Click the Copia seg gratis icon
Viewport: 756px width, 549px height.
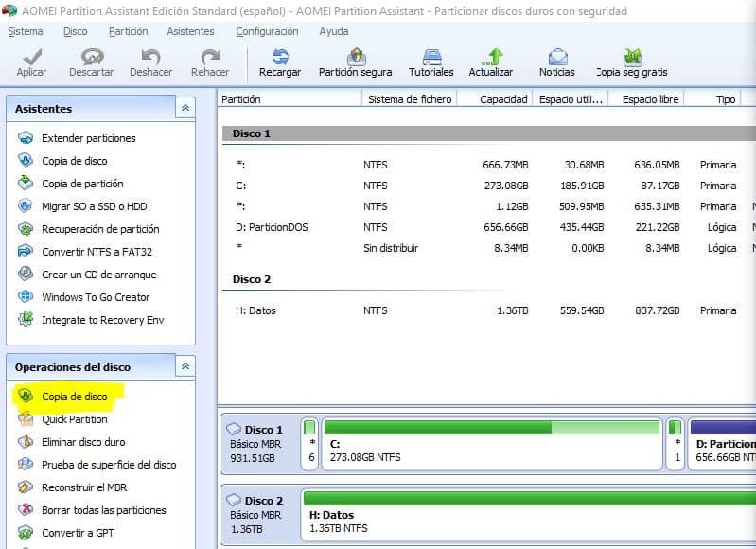[633, 57]
